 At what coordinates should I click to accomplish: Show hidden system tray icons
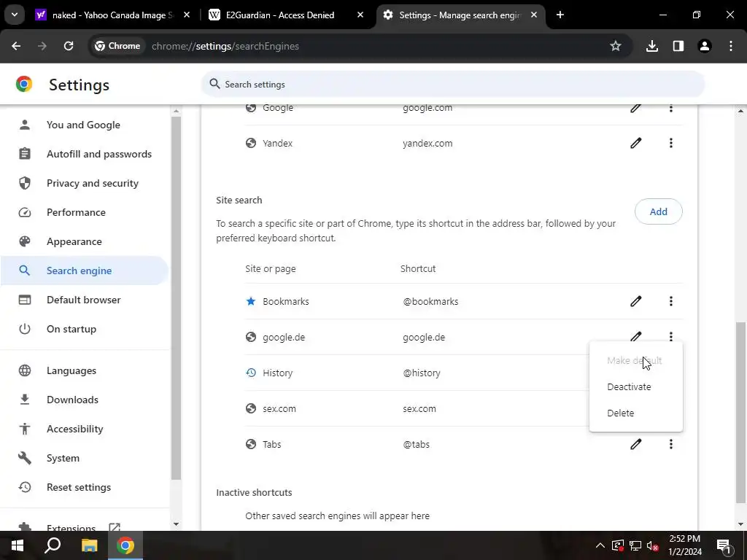(600, 545)
